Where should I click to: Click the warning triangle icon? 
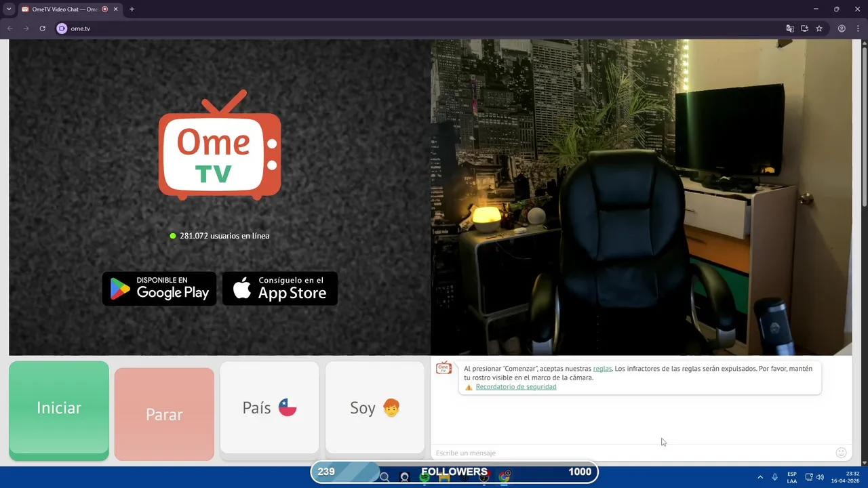pos(469,387)
